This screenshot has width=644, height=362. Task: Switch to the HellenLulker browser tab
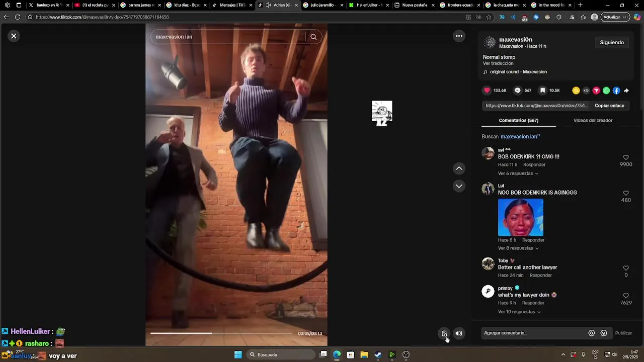tap(368, 5)
